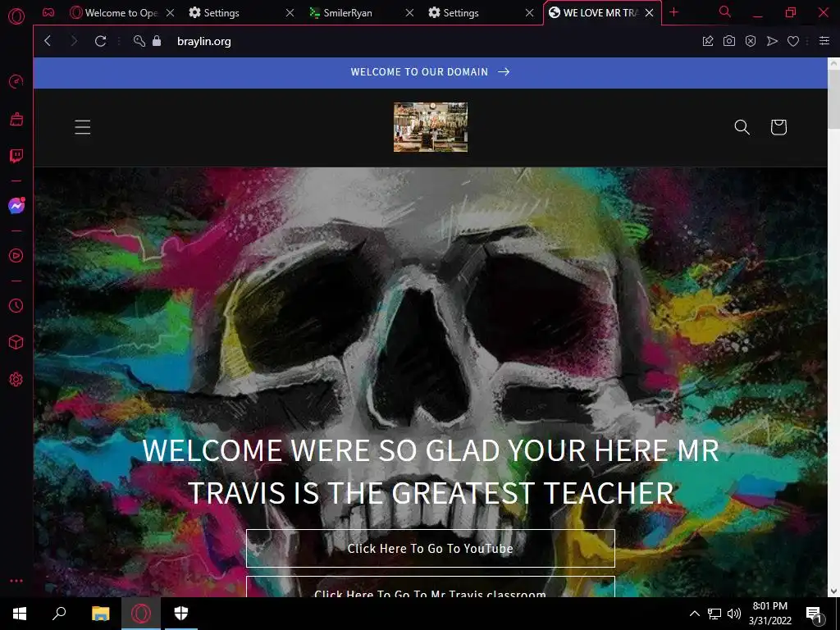Click the store logo thumbnail
Image resolution: width=840 pixels, height=630 pixels.
pos(431,127)
